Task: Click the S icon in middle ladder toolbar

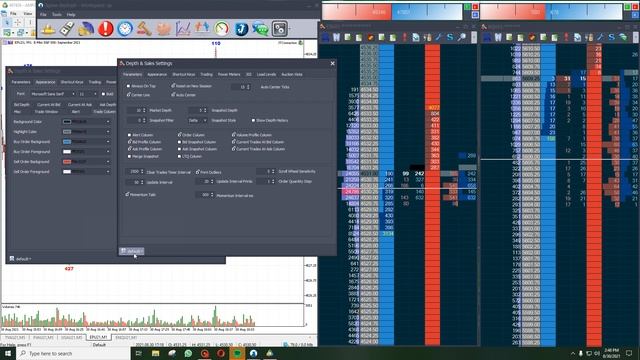Action: click(x=450, y=38)
